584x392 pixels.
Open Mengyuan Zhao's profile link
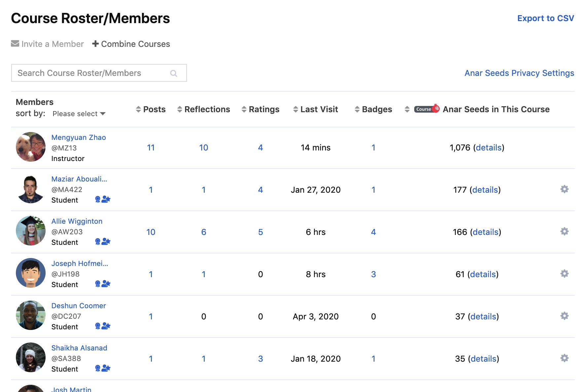(79, 137)
